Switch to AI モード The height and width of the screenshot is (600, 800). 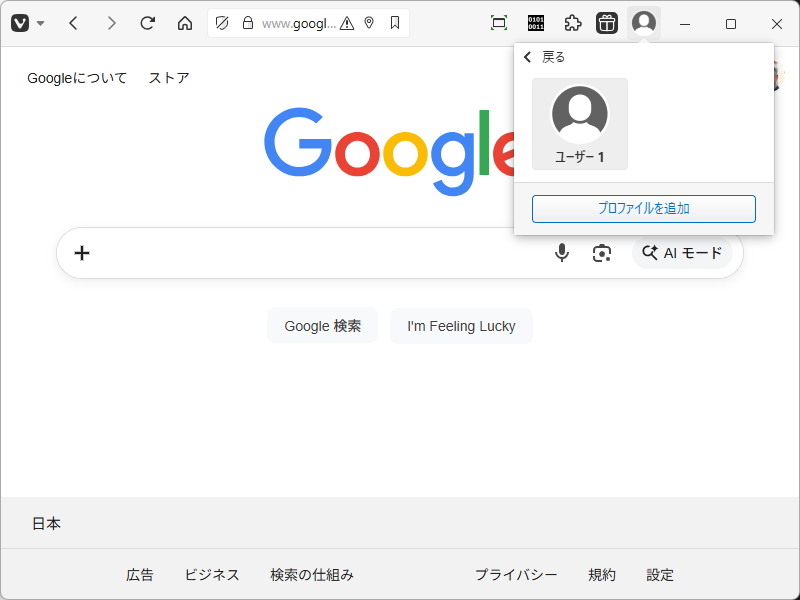pyautogui.click(x=682, y=253)
